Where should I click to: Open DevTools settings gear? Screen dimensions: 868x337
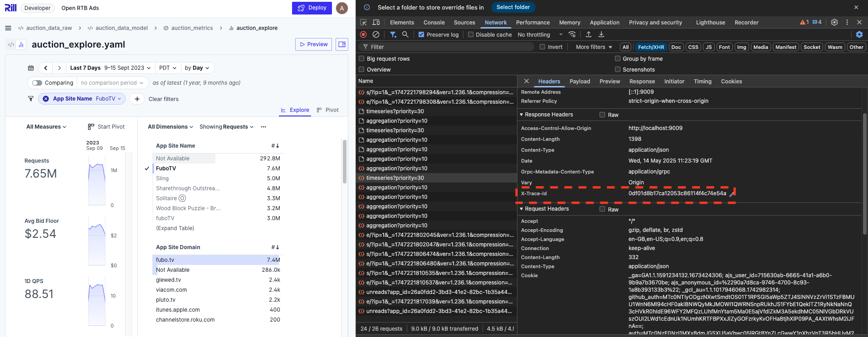pos(834,22)
